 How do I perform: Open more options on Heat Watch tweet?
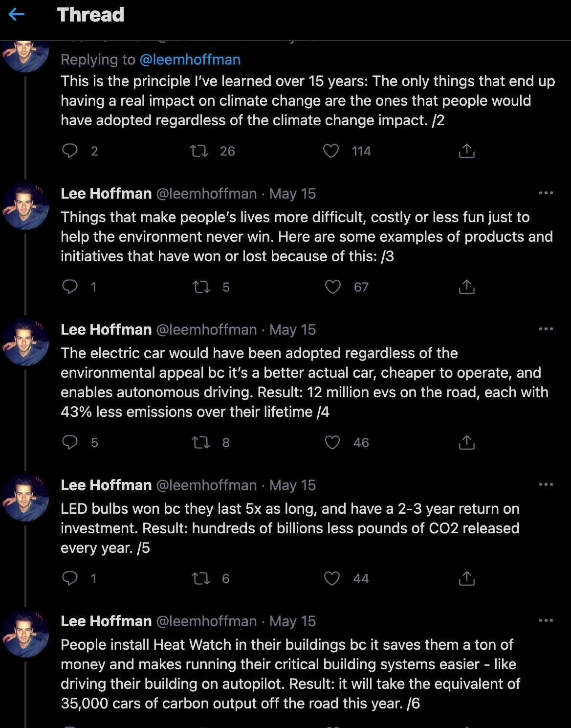click(x=546, y=620)
